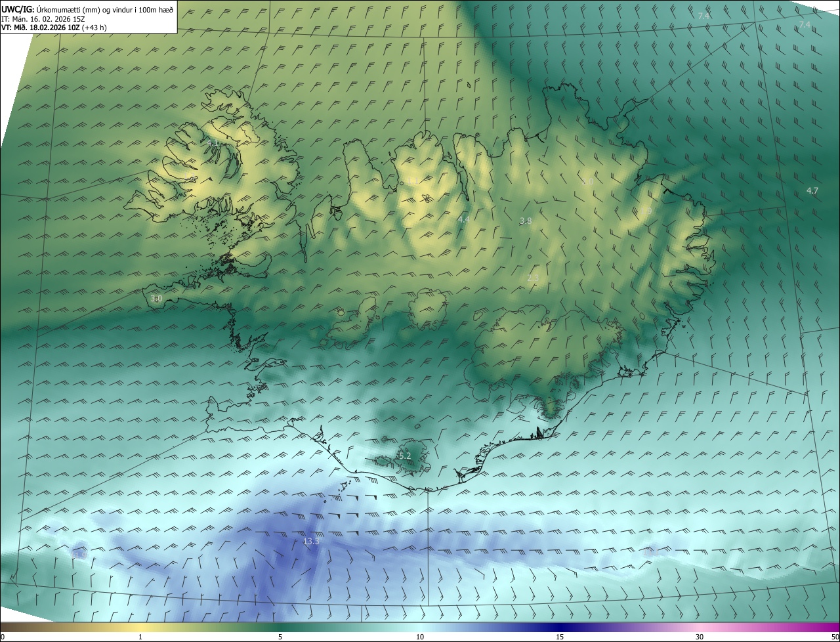Click the 13.3 precipitation maximum label
840x642 pixels.
[311, 542]
